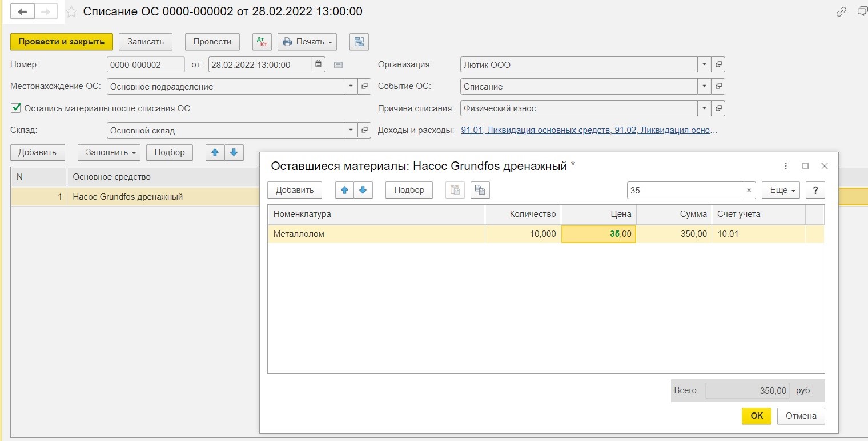Open help with the question mark button

[815, 190]
